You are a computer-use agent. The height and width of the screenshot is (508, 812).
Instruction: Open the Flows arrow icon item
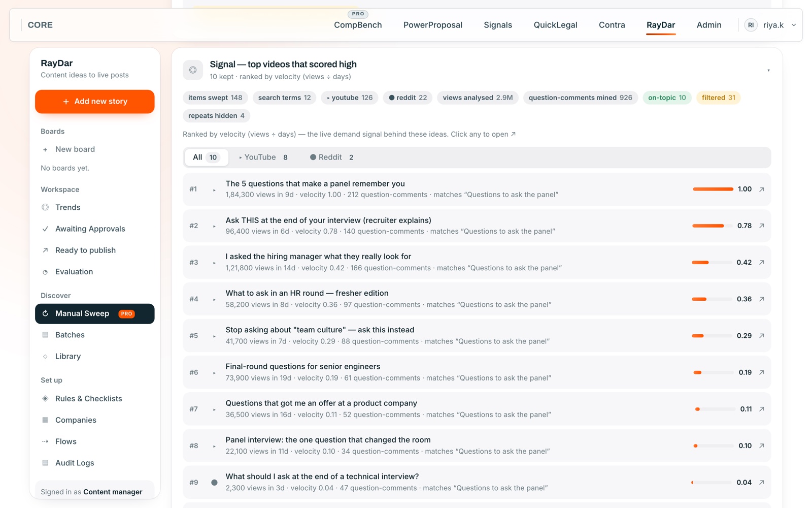[45, 441]
